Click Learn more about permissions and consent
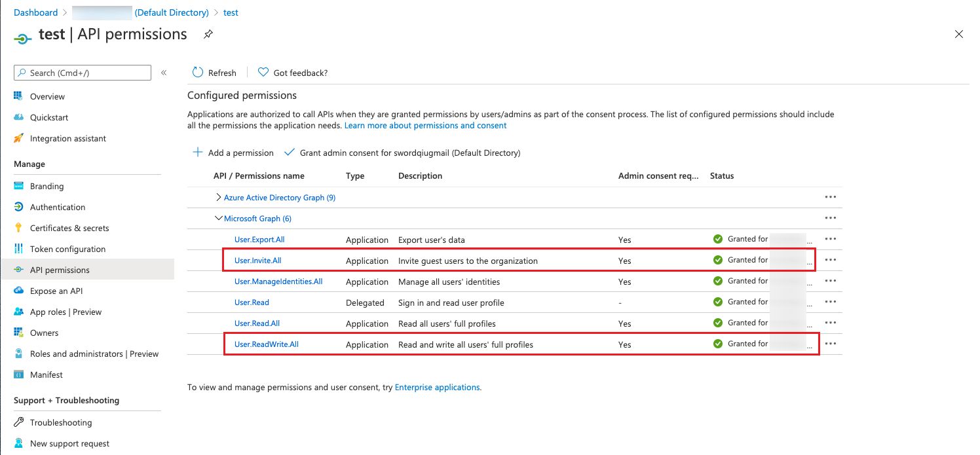This screenshot has width=980, height=455. coord(425,125)
